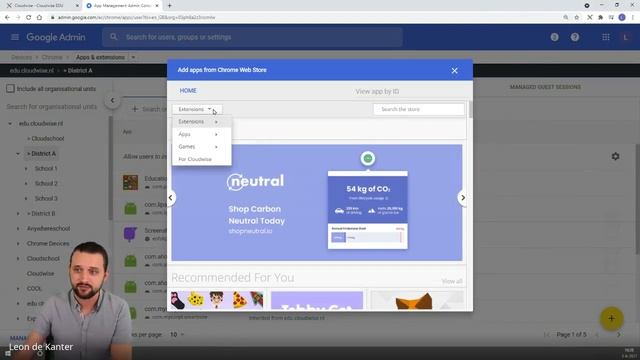Click the dialog vertical scrollbar

pos(471,109)
